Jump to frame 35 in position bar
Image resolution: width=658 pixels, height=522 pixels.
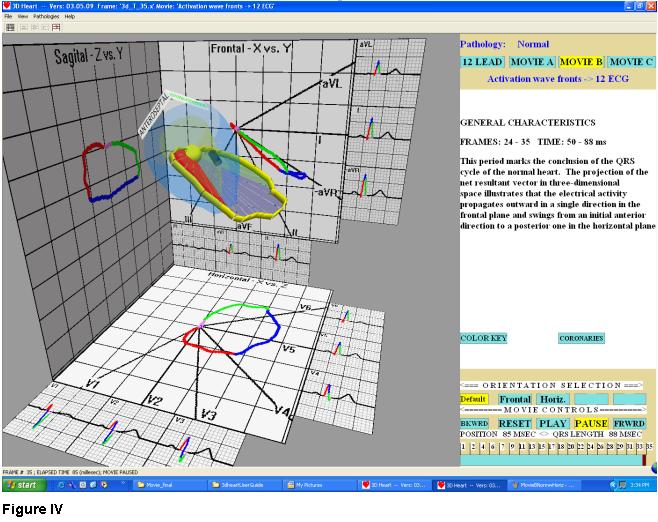pyautogui.click(x=649, y=446)
